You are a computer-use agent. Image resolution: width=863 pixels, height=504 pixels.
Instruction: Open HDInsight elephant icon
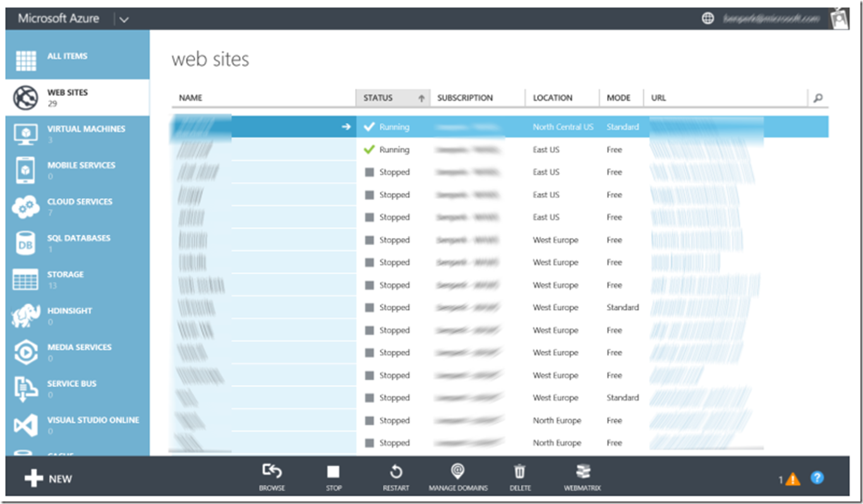(x=26, y=316)
